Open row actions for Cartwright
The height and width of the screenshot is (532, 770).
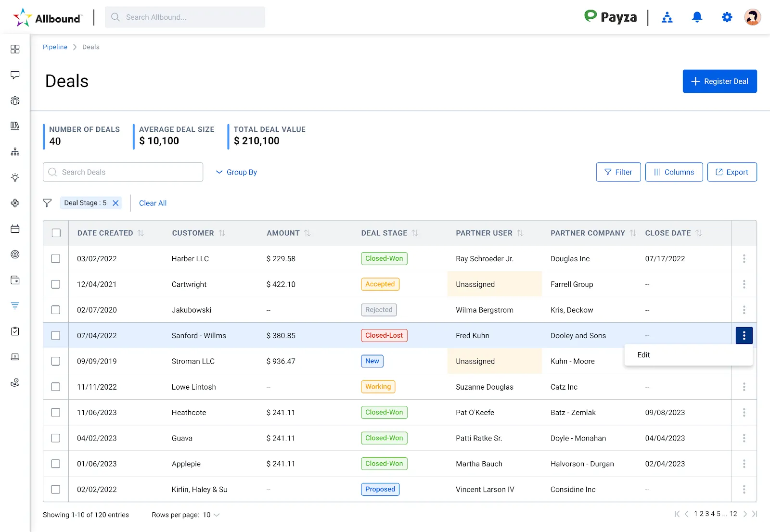pos(744,284)
